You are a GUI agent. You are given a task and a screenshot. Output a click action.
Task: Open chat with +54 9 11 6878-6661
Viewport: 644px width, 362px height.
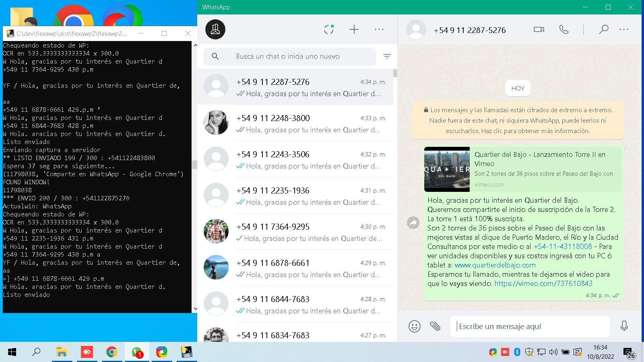click(x=295, y=268)
